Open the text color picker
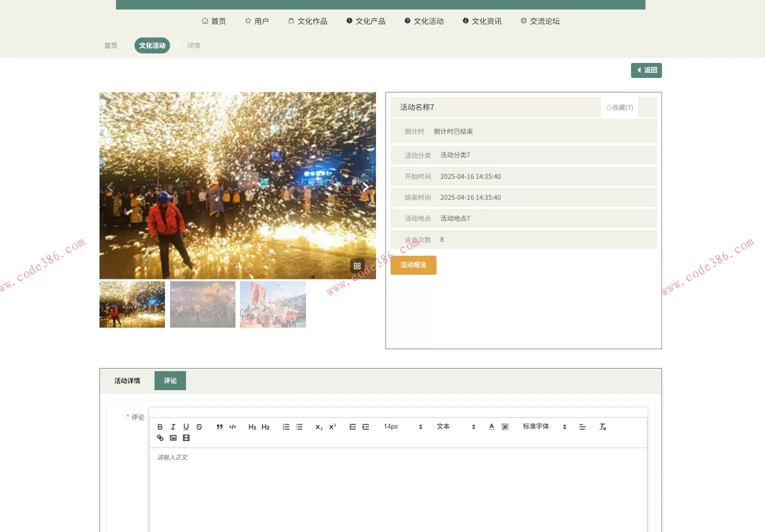 point(491,427)
